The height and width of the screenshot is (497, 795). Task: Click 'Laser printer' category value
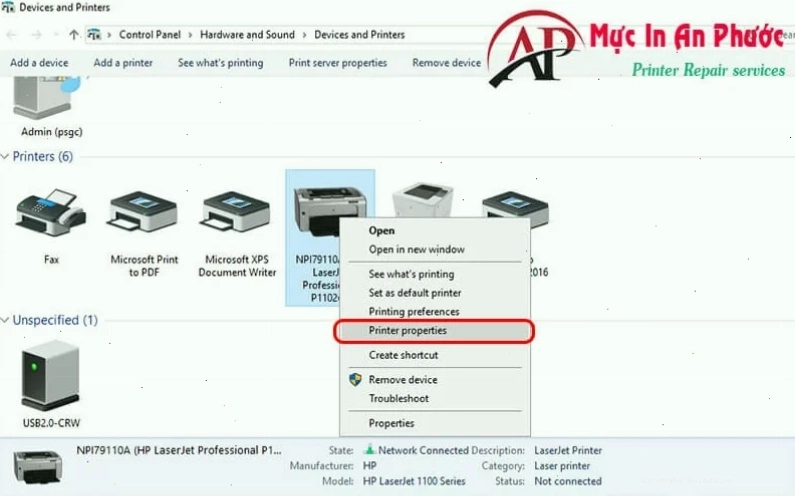[x=562, y=466]
